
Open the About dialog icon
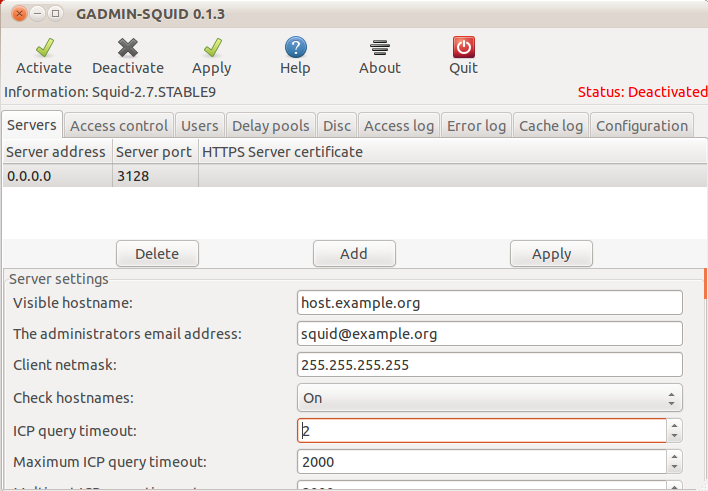coord(380,47)
